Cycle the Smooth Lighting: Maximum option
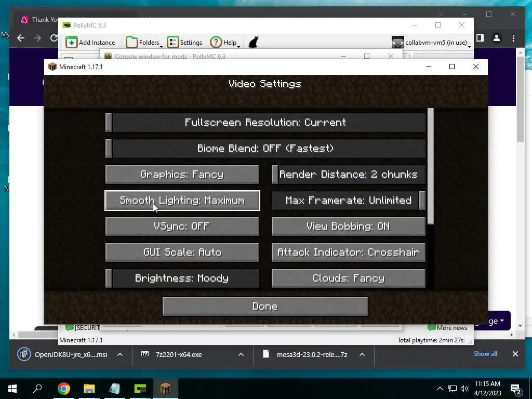The height and width of the screenshot is (399, 532). tap(182, 201)
